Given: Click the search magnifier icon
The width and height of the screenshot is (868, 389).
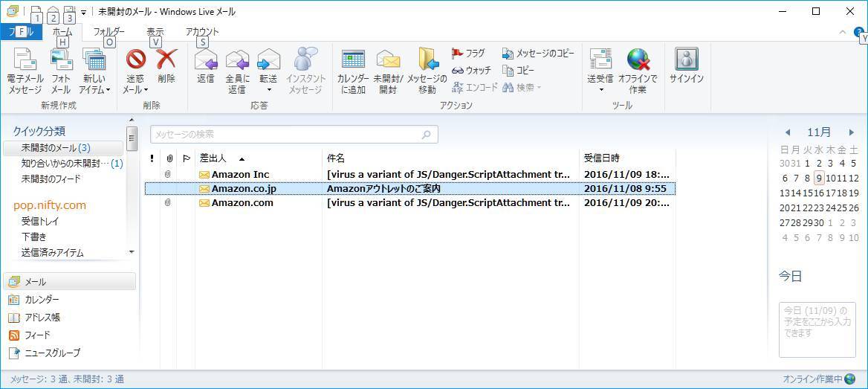Looking at the screenshot, I should click(427, 134).
